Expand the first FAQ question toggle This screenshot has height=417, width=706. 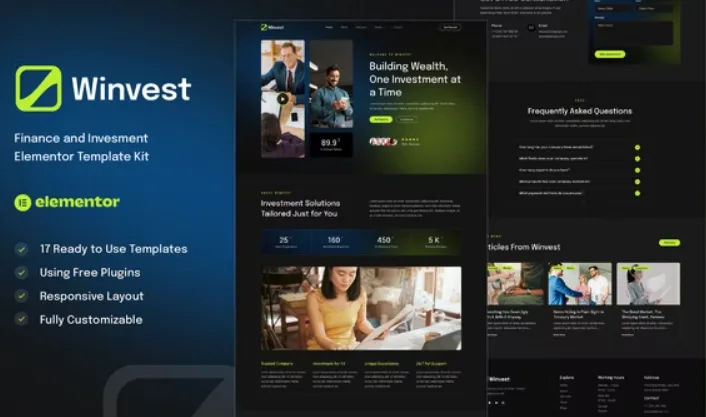[x=637, y=147]
